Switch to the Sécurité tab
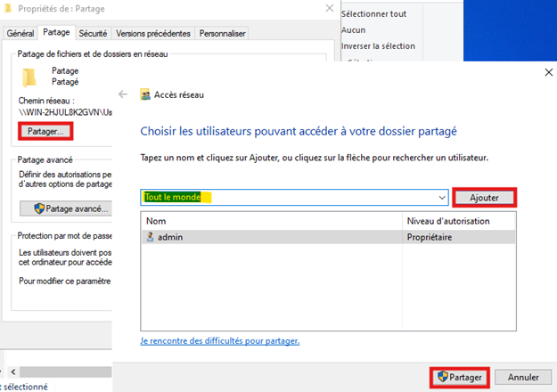Image resolution: width=557 pixels, height=392 pixels. pyautogui.click(x=93, y=33)
